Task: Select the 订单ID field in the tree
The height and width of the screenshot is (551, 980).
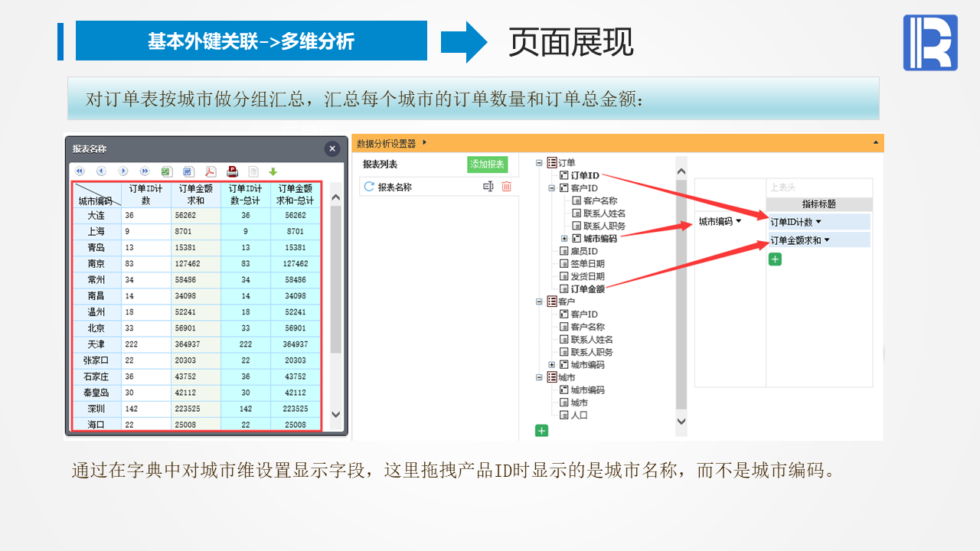Action: tap(585, 176)
